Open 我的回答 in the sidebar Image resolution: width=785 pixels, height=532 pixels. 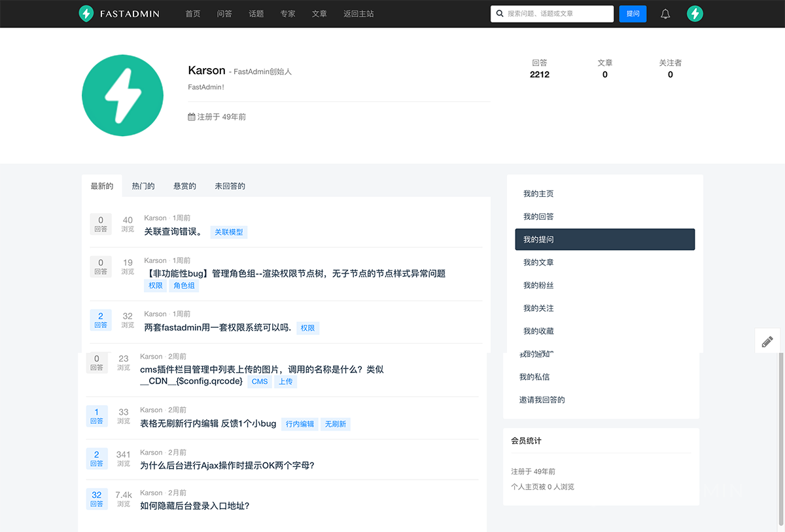click(x=538, y=217)
